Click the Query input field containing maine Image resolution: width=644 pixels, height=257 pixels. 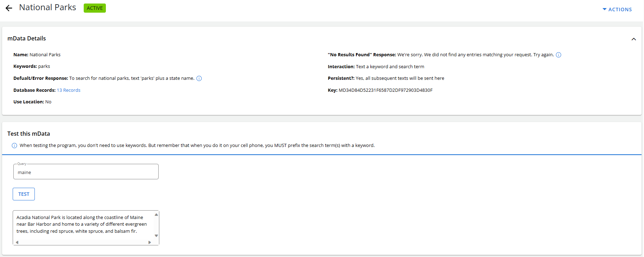[x=86, y=172]
